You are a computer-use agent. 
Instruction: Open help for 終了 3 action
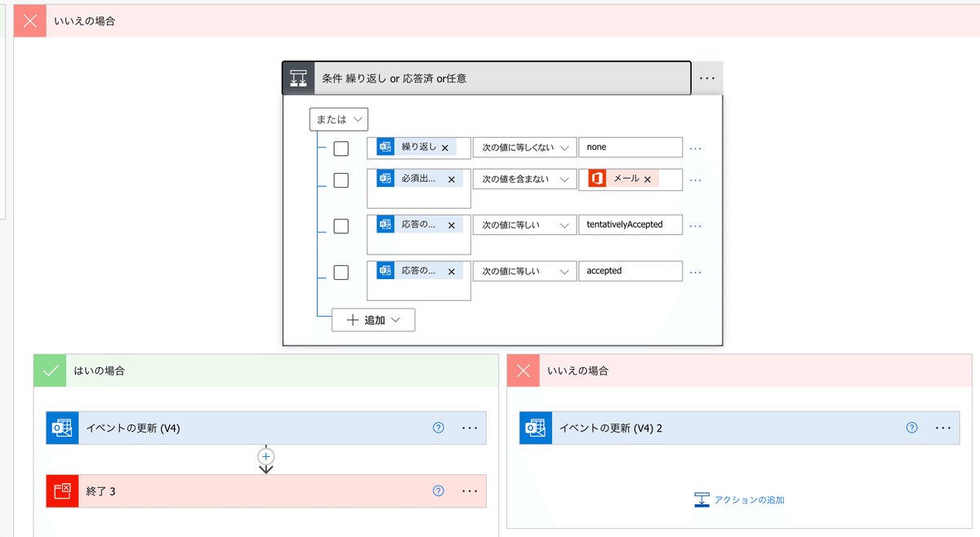click(x=439, y=490)
